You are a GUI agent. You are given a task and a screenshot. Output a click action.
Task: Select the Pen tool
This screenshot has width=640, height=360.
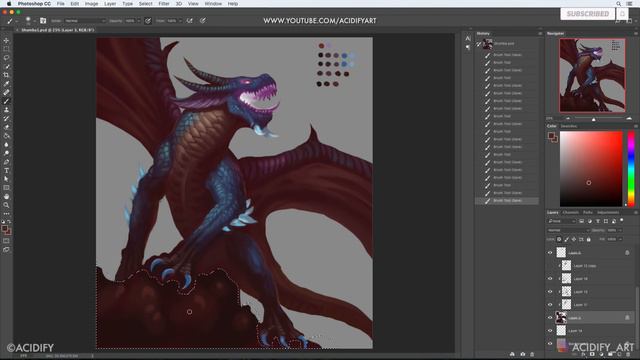click(x=6, y=162)
